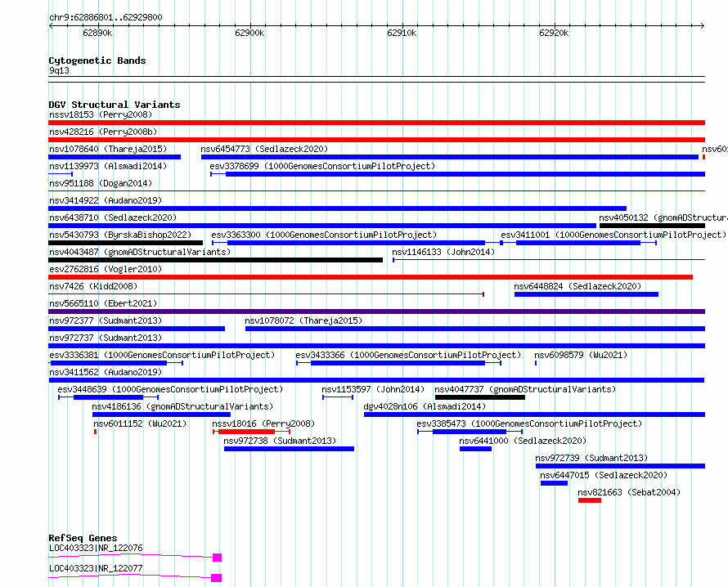Click nsv6448824 (Sedlazeck2020) label
The image size is (728, 587).
pos(577,286)
